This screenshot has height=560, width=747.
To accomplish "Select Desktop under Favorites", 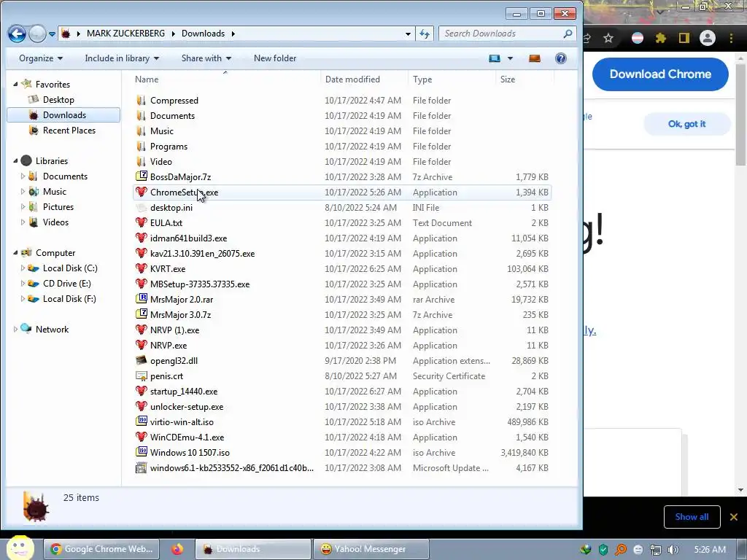I will [58, 99].
